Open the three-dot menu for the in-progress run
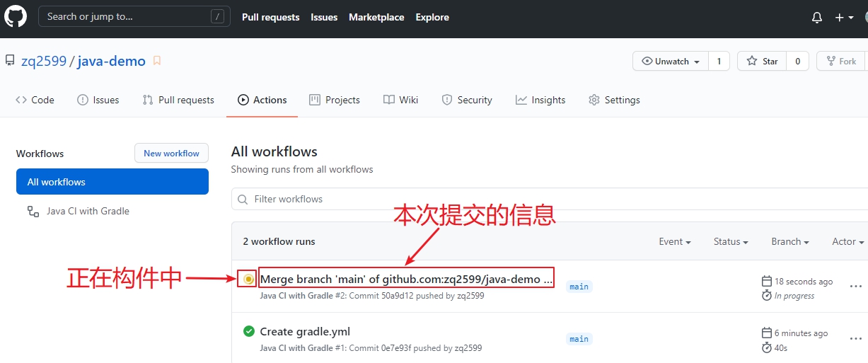Viewport: 868px width, 363px height. [x=856, y=287]
